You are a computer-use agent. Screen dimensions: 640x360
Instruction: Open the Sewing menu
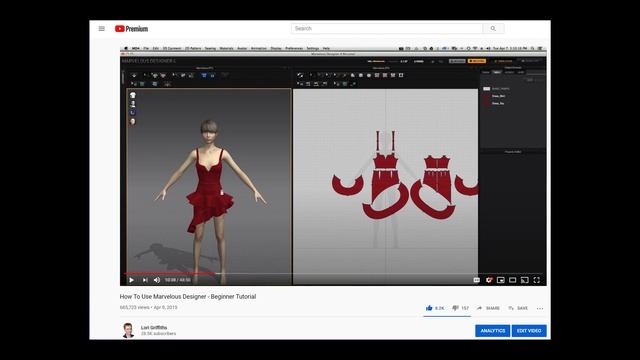(x=210, y=49)
